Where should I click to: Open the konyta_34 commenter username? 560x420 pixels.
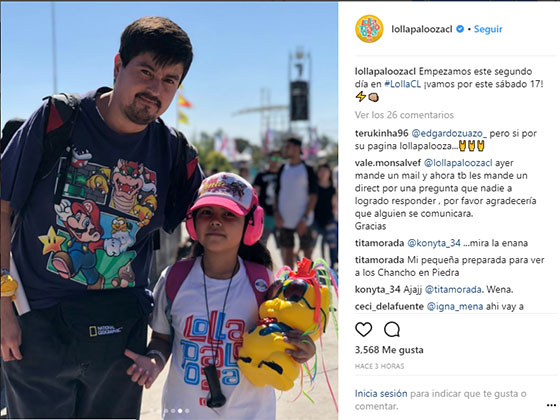378,289
